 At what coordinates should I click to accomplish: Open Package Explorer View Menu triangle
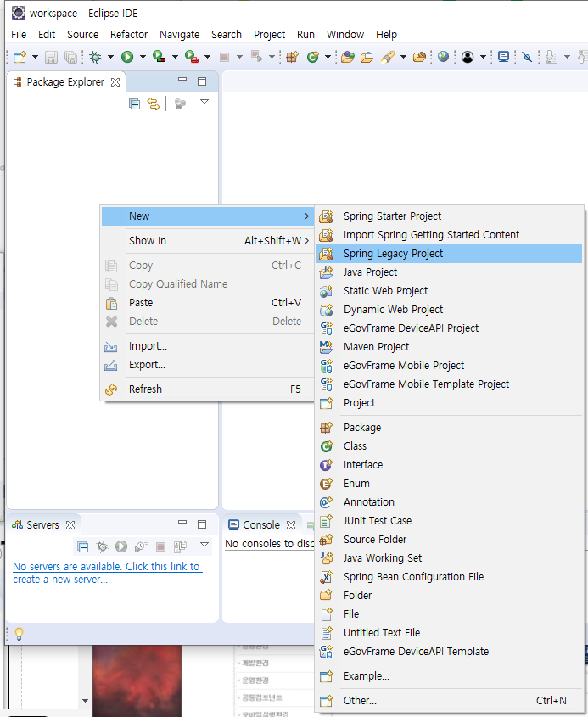coord(204,102)
